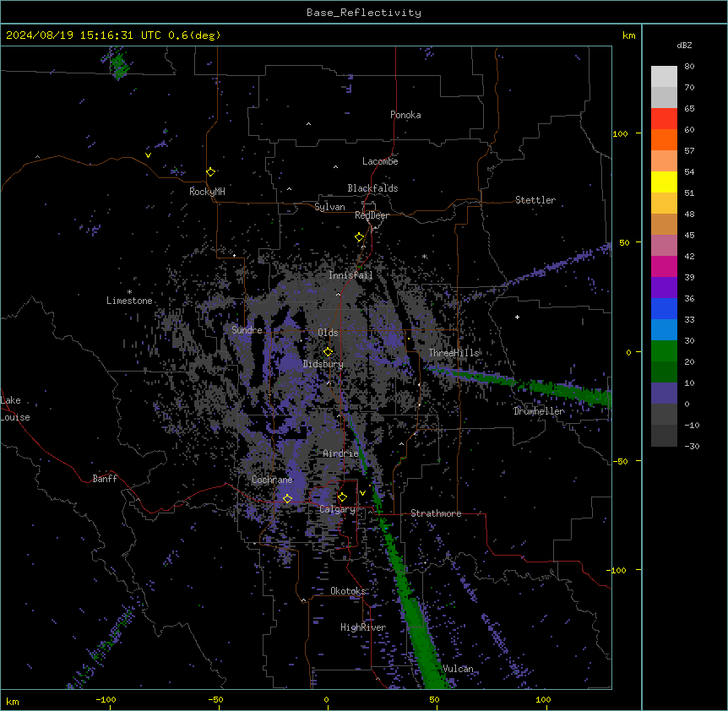Click the timestamp 2024/08/19 15:16:31 UTC
Image resolution: width=728 pixels, height=711 pixels.
[x=84, y=35]
